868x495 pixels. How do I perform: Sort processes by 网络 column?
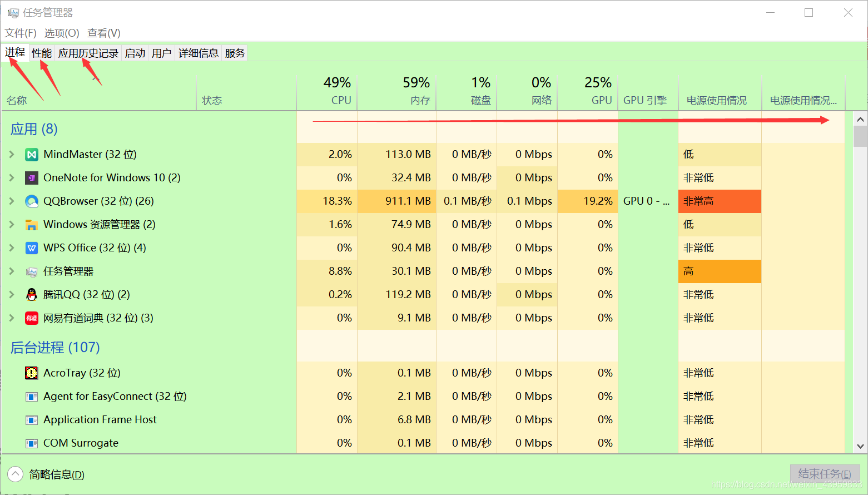click(527, 93)
